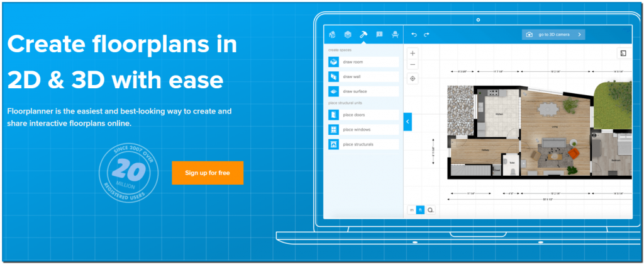The image size is (644, 264).
Task: Choose place doors option
Action: pyautogui.click(x=363, y=115)
